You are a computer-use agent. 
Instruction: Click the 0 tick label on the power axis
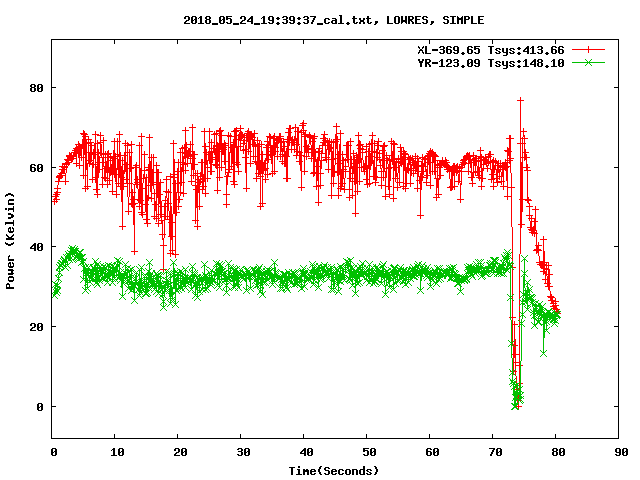click(x=40, y=407)
